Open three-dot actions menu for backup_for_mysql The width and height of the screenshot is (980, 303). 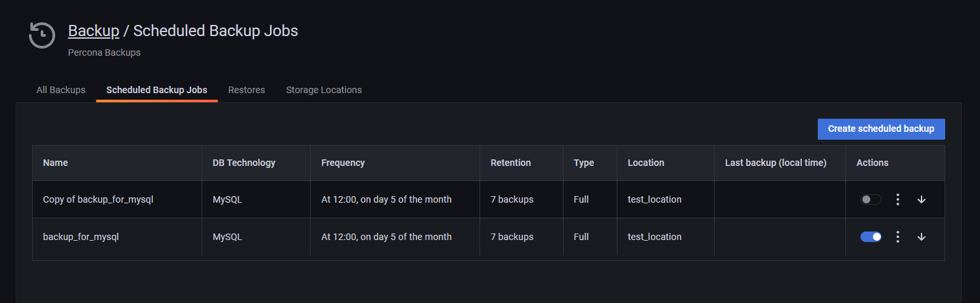897,237
